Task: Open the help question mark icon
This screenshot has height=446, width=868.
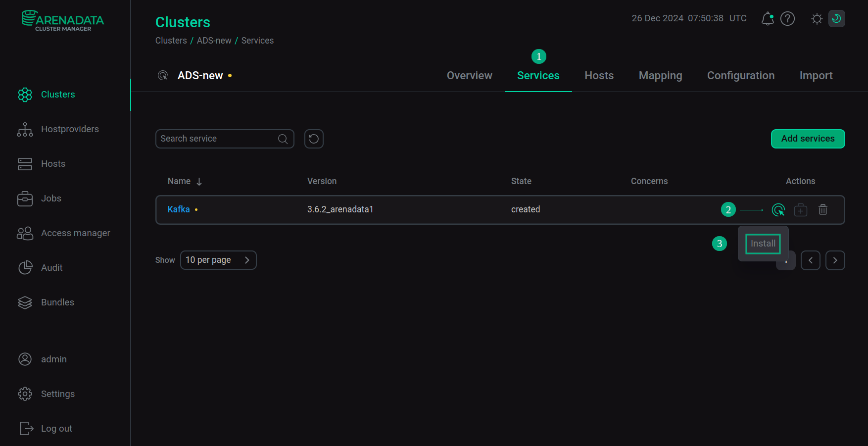Action: (787, 19)
